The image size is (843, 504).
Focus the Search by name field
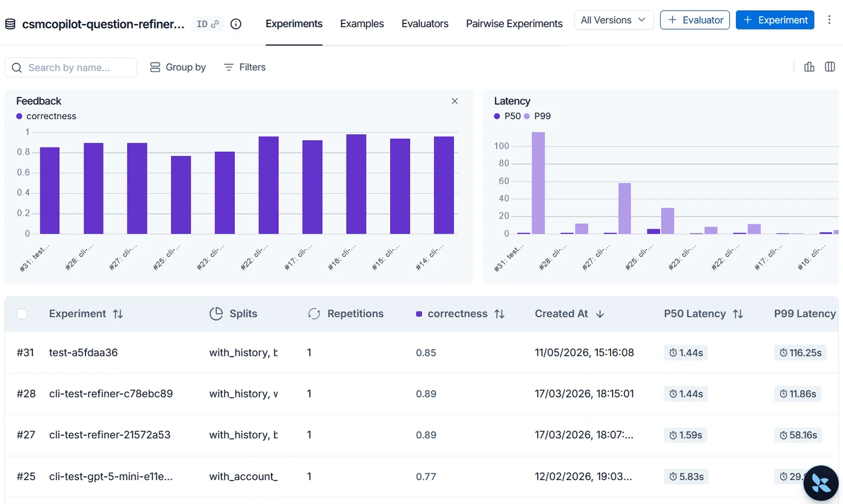pos(70,67)
